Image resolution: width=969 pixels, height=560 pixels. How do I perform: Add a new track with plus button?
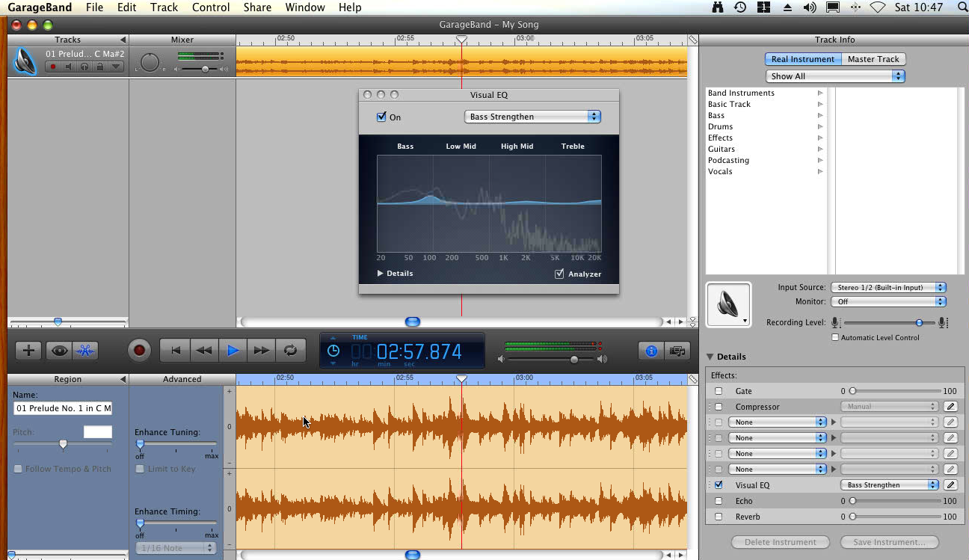tap(28, 350)
